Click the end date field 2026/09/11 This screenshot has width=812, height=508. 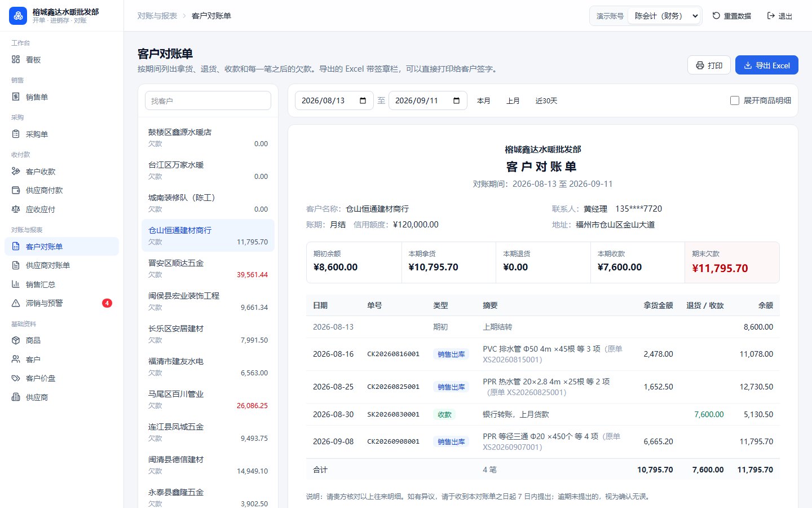428,100
